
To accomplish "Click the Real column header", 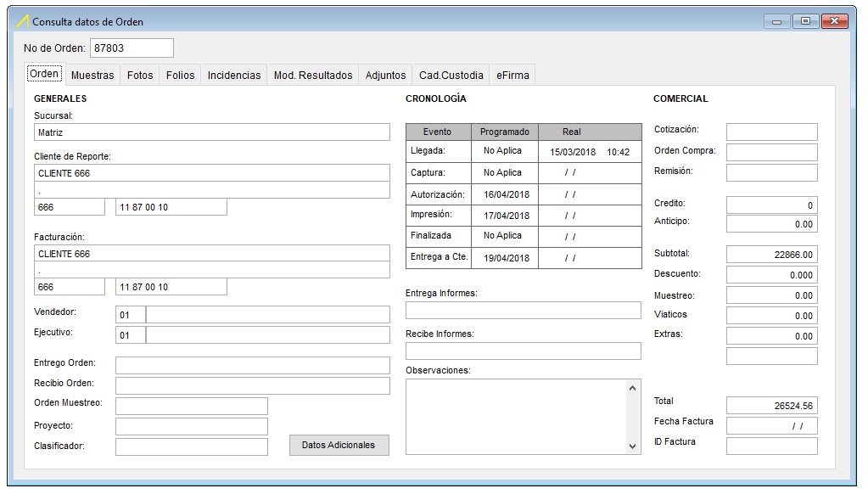I will pos(590,132).
